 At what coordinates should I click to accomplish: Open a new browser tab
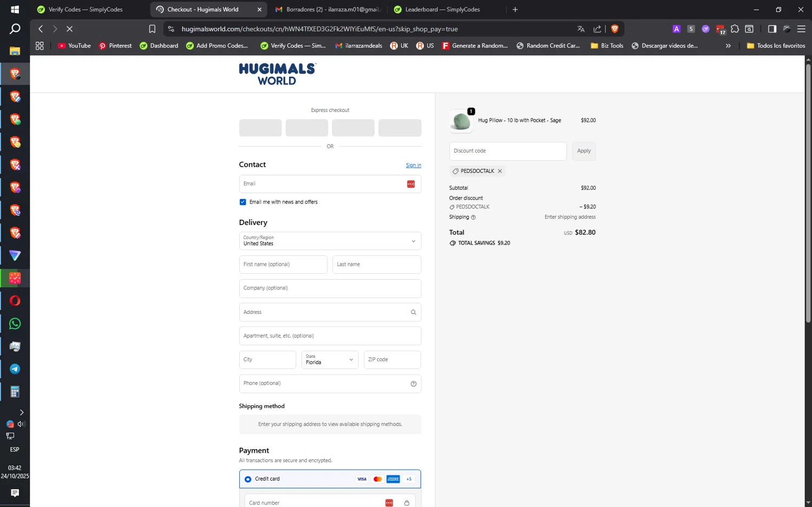coord(515,9)
